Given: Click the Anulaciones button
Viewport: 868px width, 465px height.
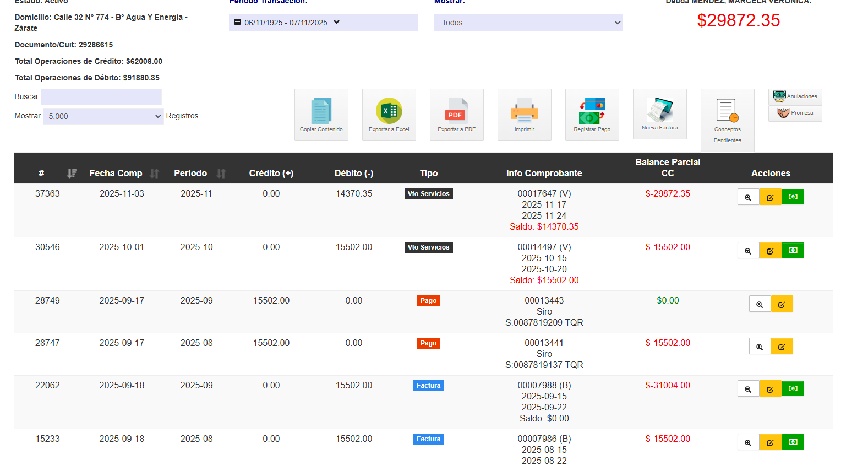Looking at the screenshot, I should [795, 96].
